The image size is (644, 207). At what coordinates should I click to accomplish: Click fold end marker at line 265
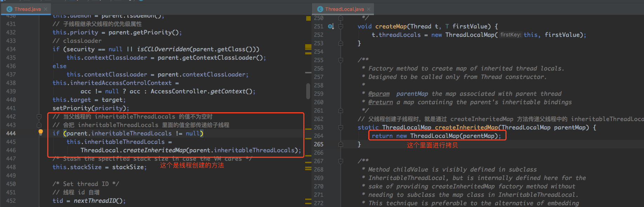tap(341, 144)
